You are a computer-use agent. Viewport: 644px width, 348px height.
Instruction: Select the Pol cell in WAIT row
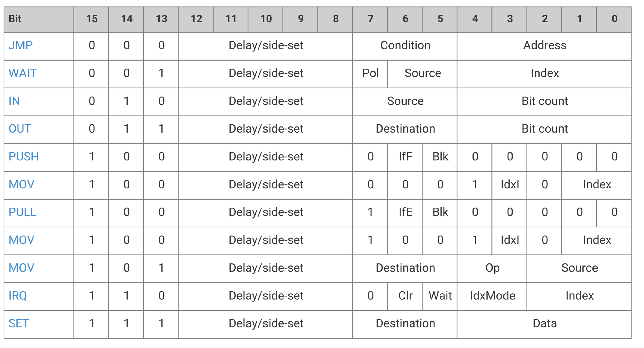[x=370, y=74]
